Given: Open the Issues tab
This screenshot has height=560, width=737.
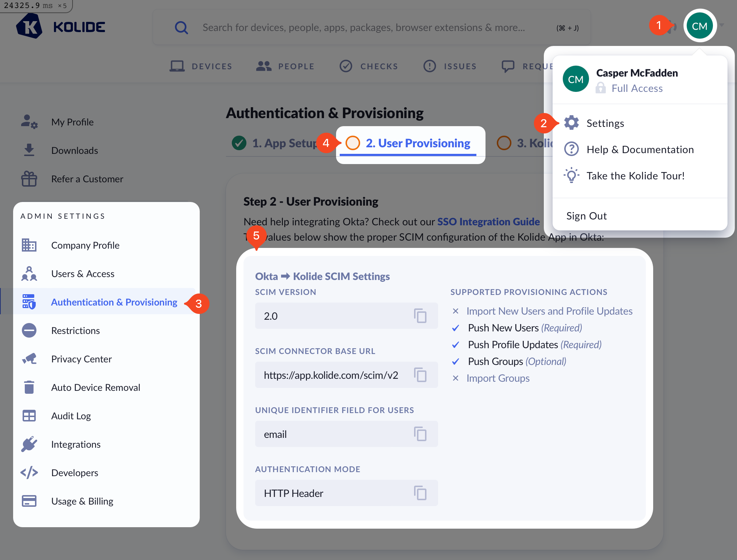Looking at the screenshot, I should tap(450, 66).
